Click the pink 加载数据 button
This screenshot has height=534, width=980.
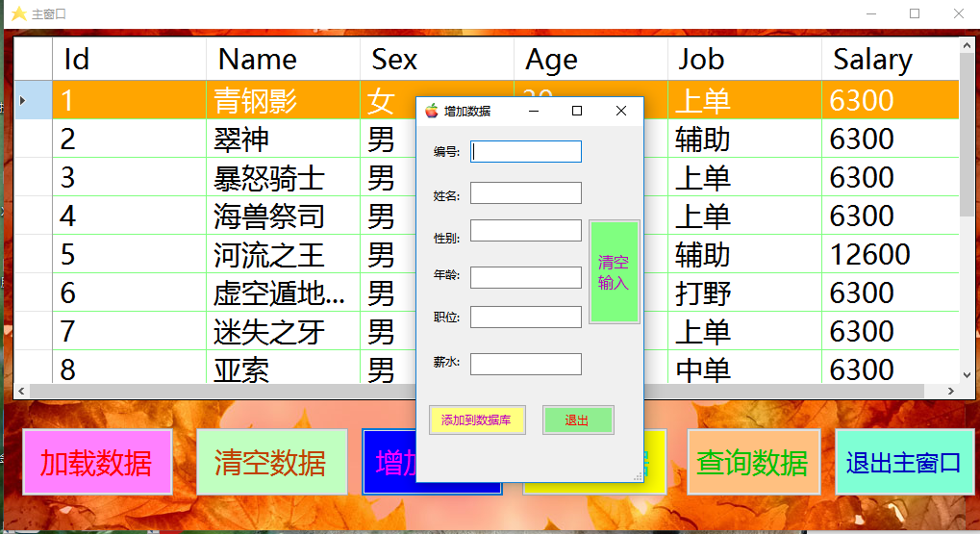point(97,463)
